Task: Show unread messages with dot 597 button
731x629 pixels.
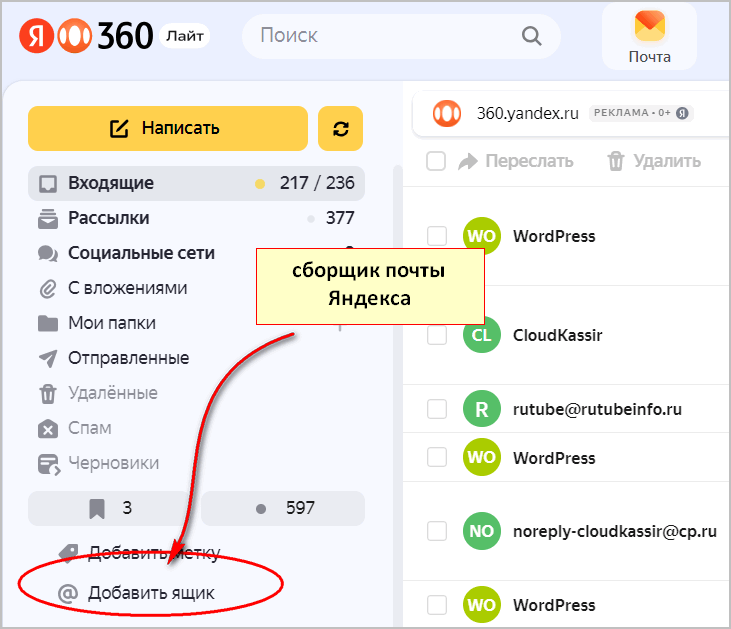Action: point(283,508)
